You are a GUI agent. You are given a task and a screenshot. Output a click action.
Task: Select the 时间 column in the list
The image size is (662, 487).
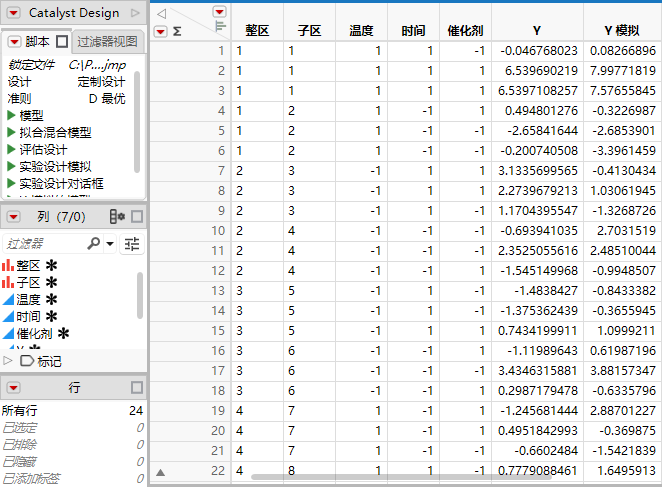coord(28,316)
